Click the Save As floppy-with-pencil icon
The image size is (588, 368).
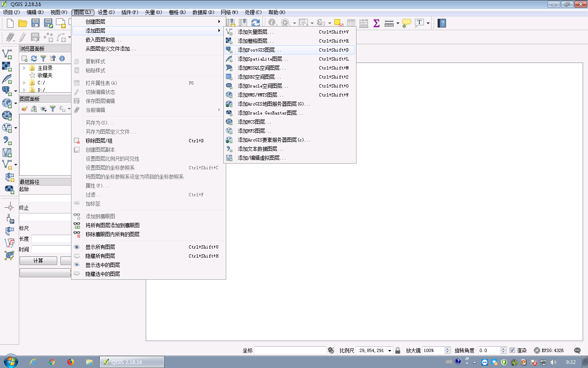48,23
